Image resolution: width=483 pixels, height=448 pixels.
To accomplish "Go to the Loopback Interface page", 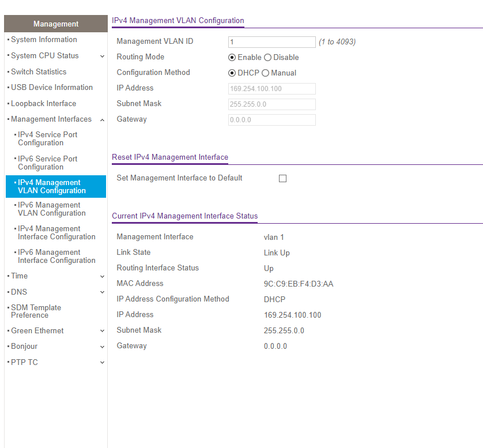I will click(x=43, y=103).
